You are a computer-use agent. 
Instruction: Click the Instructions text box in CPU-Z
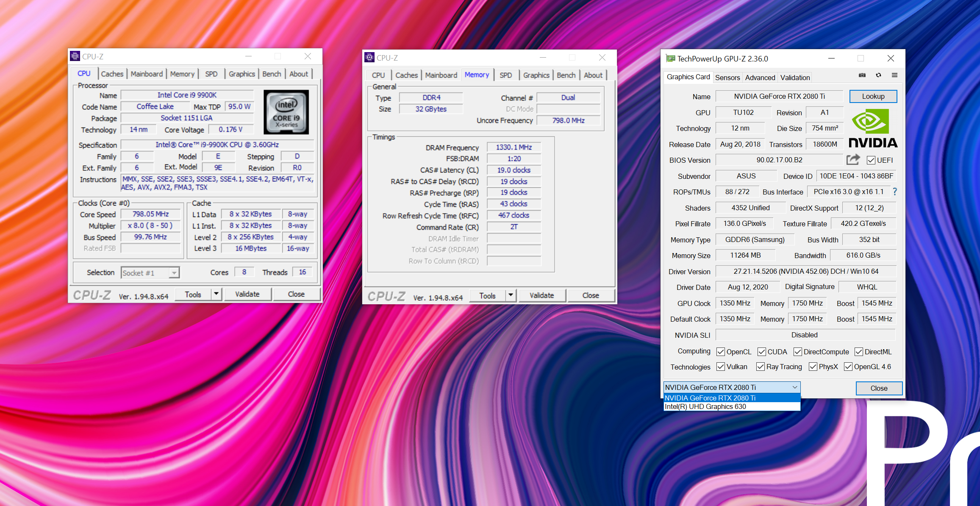click(x=218, y=183)
